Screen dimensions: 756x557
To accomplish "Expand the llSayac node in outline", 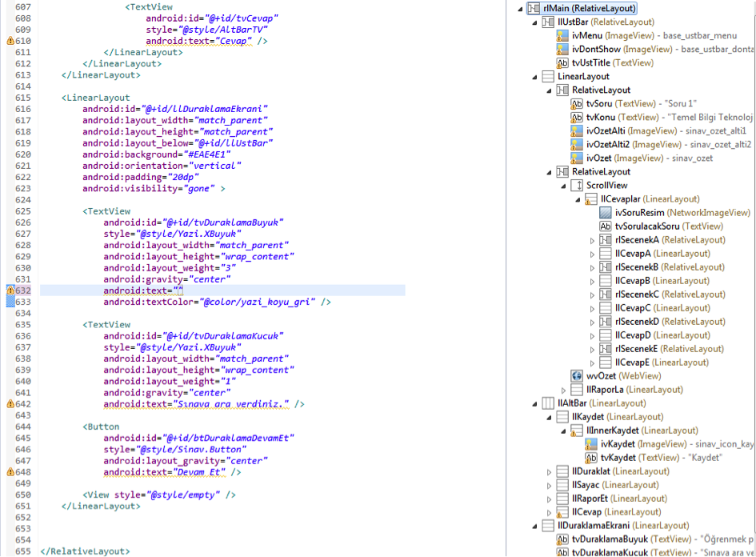I will coord(550,485).
